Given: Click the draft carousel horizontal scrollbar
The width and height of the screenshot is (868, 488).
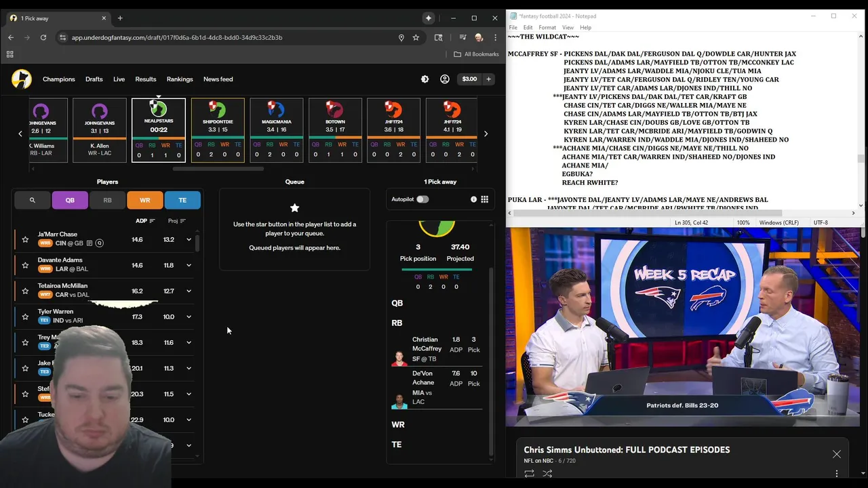Looking at the screenshot, I should [x=218, y=168].
